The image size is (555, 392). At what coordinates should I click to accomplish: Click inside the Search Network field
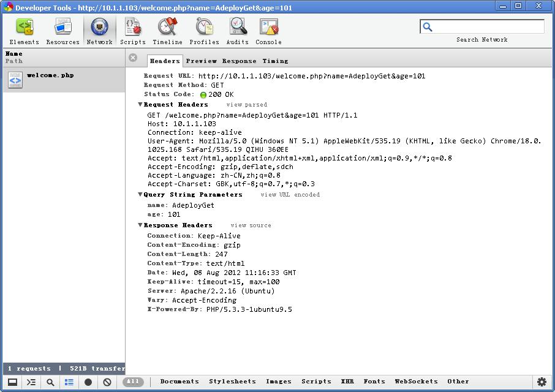[x=484, y=26]
